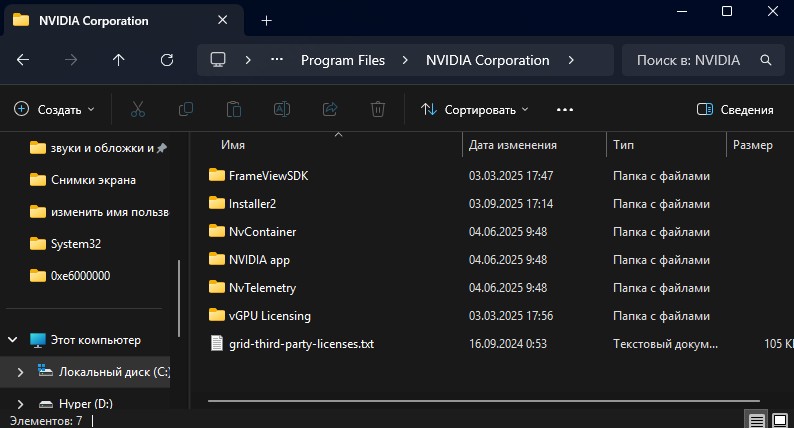This screenshot has width=794, height=428.
Task: Click the computer icon in address bar
Action: 218,60
